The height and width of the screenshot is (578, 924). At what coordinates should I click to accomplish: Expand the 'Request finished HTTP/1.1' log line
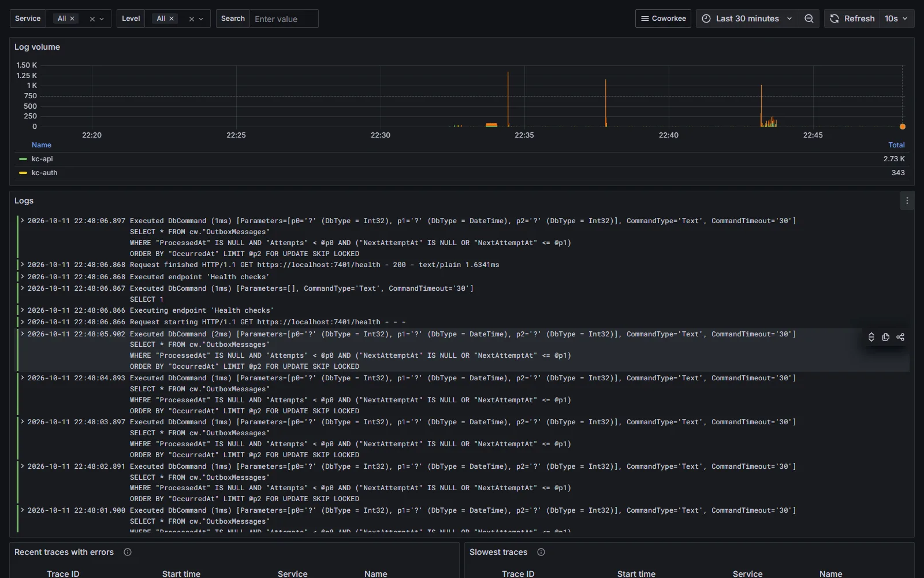pos(23,264)
